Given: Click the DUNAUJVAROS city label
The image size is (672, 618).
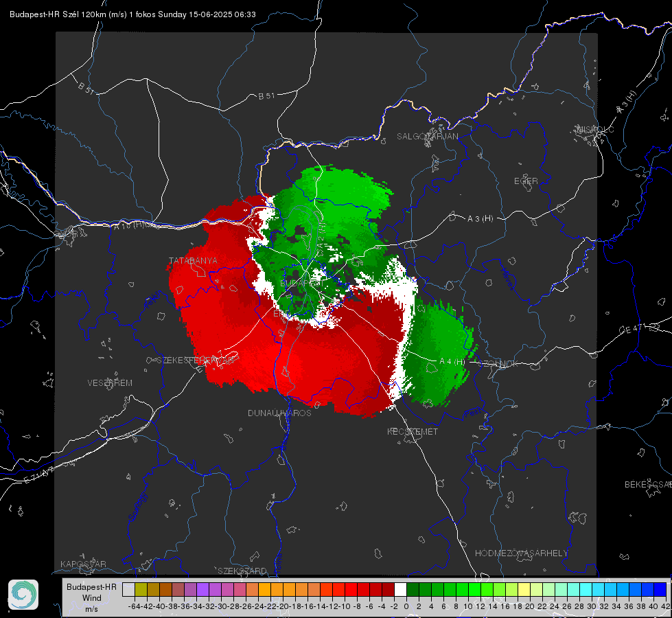Looking at the screenshot, I should pyautogui.click(x=279, y=413).
